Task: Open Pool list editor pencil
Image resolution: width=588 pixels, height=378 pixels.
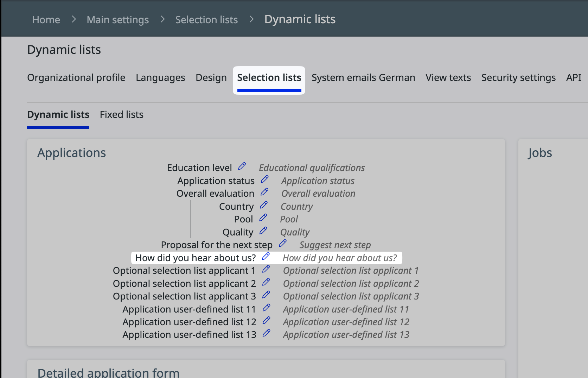Action: pos(263,218)
